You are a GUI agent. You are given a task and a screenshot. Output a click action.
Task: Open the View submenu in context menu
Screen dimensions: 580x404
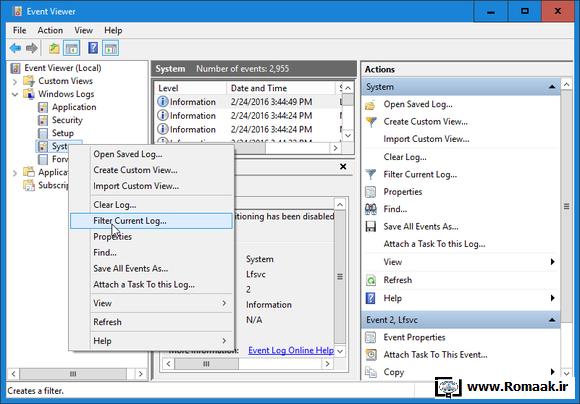pyautogui.click(x=152, y=303)
